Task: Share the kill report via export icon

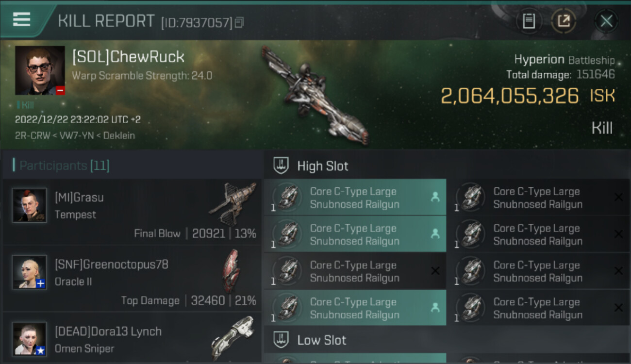Action: point(564,21)
